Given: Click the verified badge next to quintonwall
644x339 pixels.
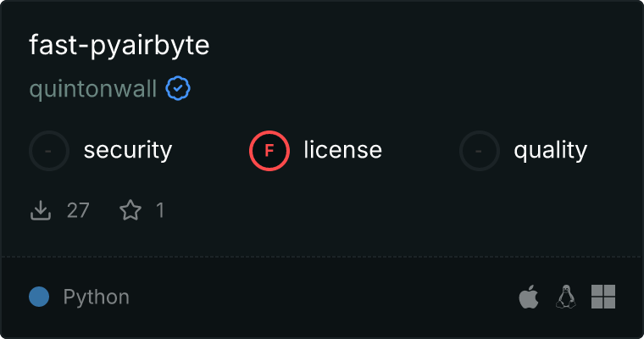Looking at the screenshot, I should [178, 88].
